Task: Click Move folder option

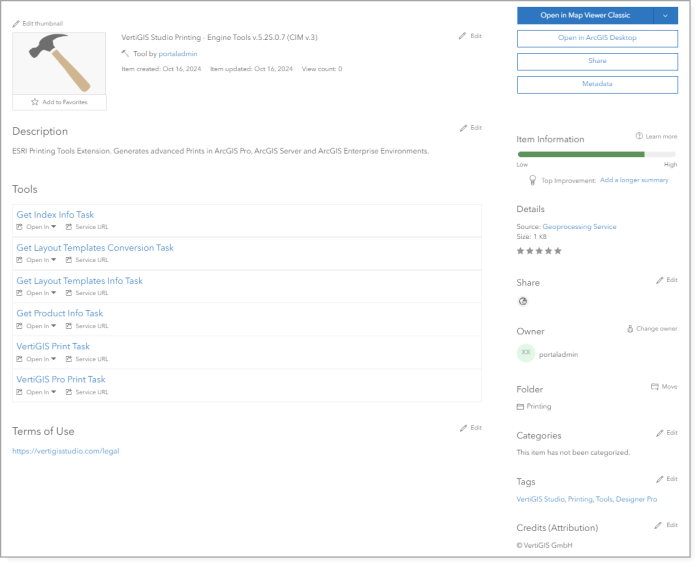Action: pos(664,387)
